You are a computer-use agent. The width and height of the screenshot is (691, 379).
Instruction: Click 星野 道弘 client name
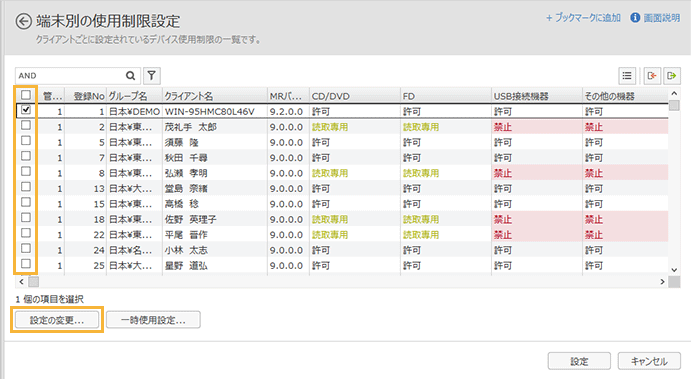coord(186,266)
